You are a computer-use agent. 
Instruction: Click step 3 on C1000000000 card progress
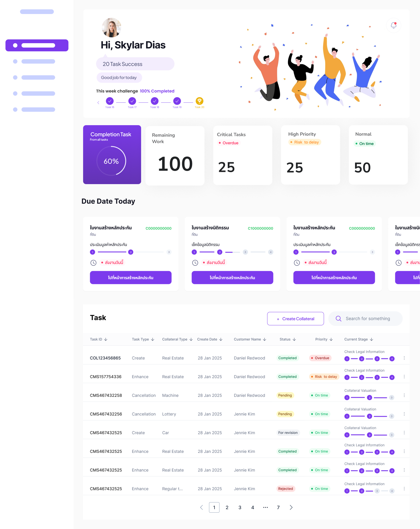[x=245, y=252]
